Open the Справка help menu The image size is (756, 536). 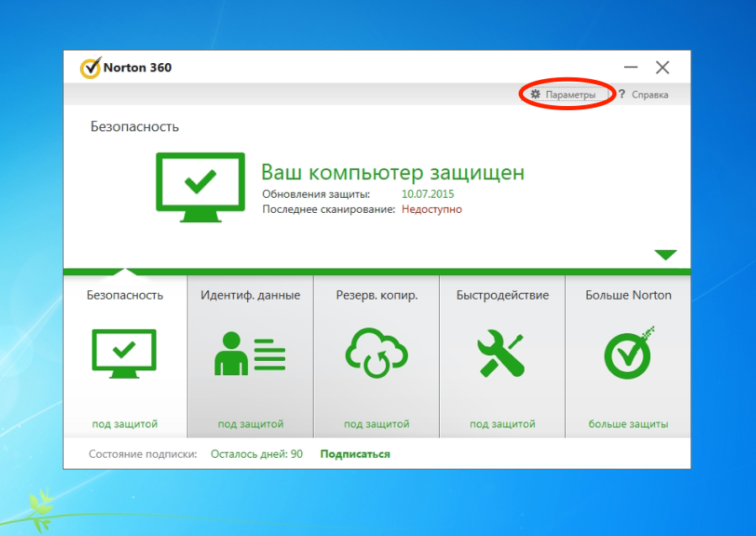[649, 95]
